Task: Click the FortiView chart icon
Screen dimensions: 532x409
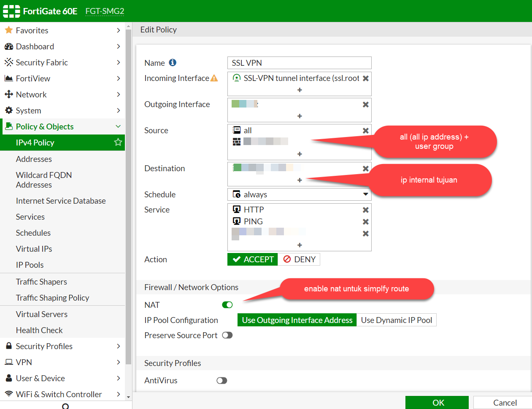Action: tap(8, 78)
